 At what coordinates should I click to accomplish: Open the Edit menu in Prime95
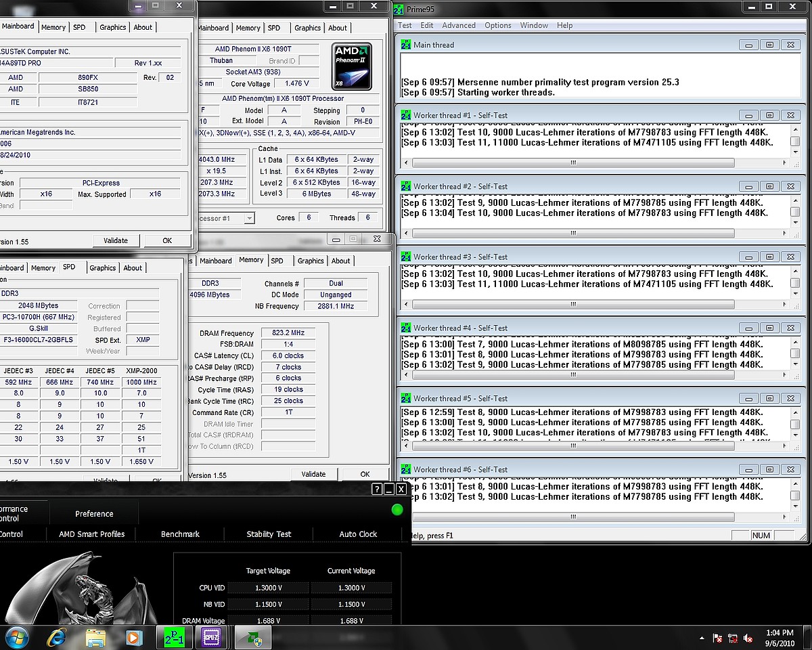[x=427, y=25]
